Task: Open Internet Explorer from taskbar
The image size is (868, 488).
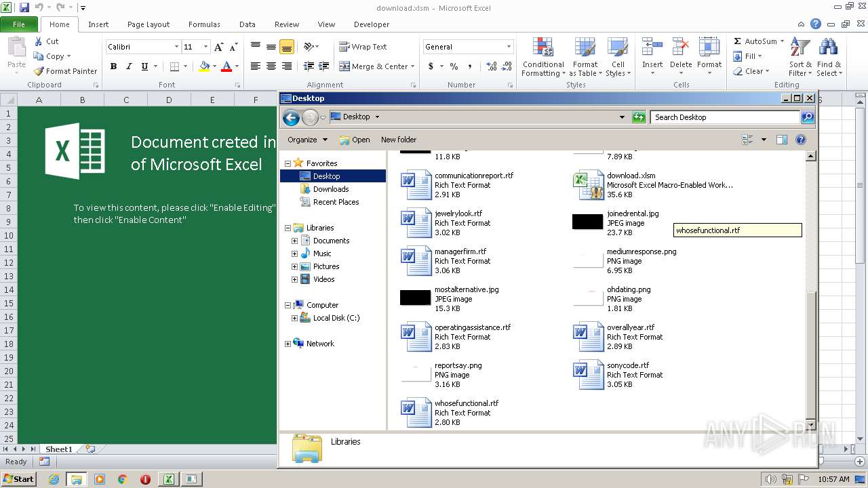Action: click(x=54, y=479)
